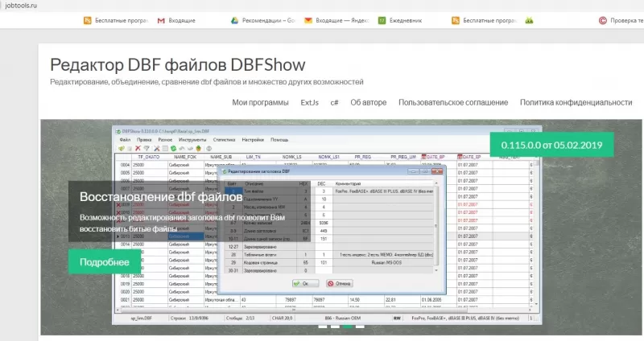Image resolution: width=644 pixels, height=341 pixels.
Task: Select the last carousel slide indicator
Action: click(x=360, y=327)
